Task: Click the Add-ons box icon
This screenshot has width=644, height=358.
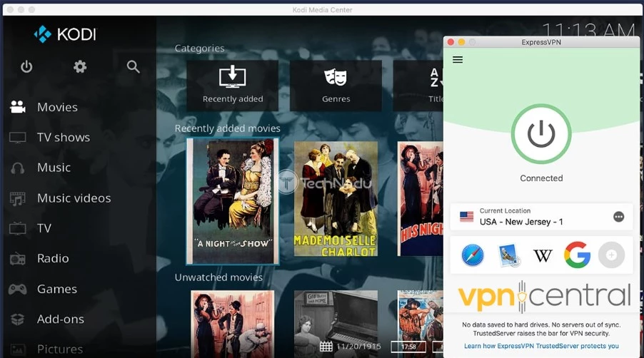Action: pos(18,319)
